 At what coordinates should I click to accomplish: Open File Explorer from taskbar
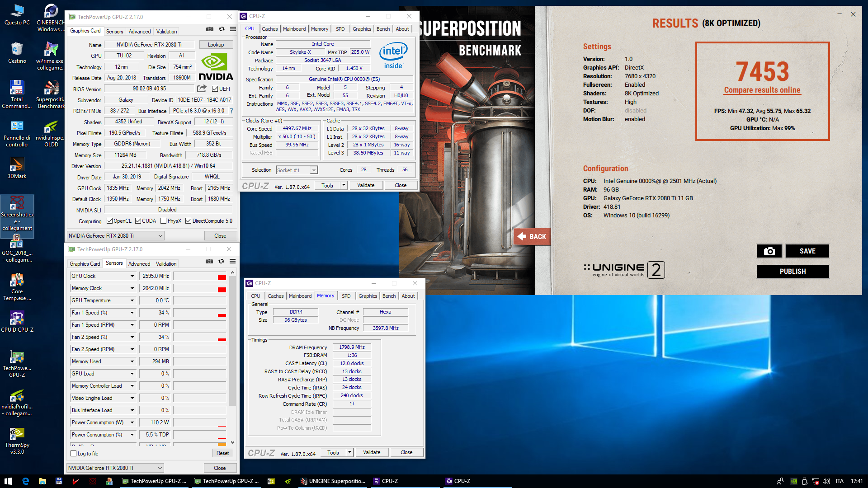(42, 481)
